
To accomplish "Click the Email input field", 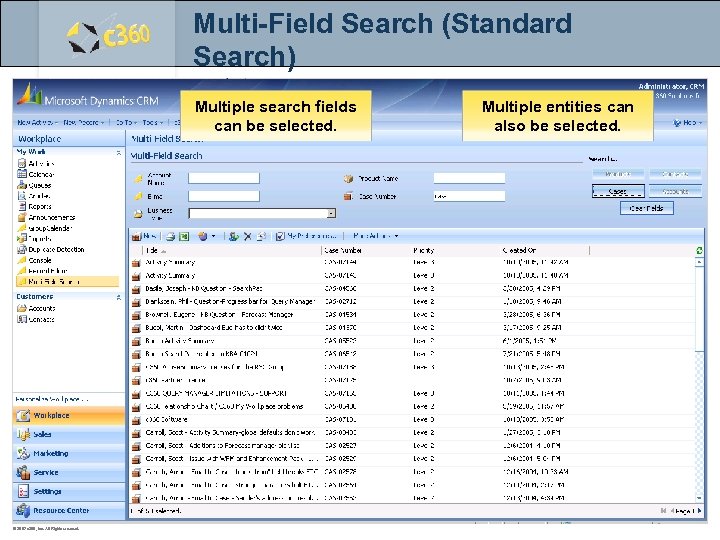I will (224, 196).
